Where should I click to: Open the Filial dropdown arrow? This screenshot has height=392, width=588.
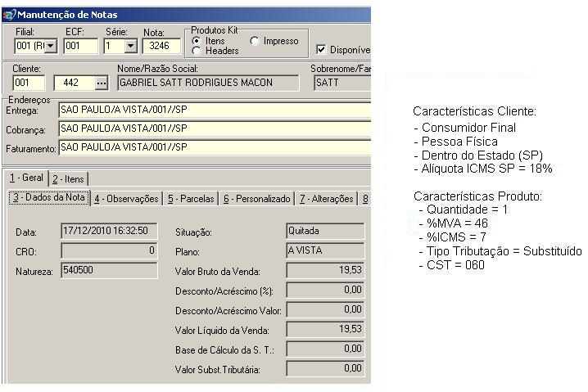(x=51, y=46)
